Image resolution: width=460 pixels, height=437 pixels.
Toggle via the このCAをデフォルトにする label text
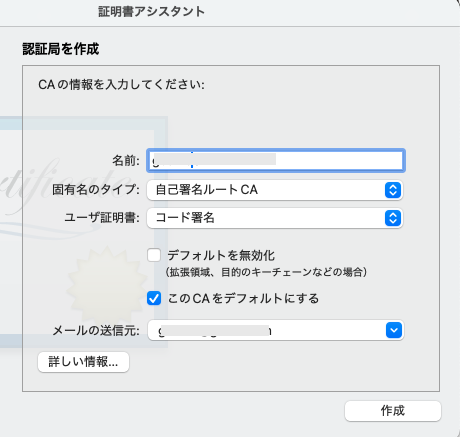(243, 298)
